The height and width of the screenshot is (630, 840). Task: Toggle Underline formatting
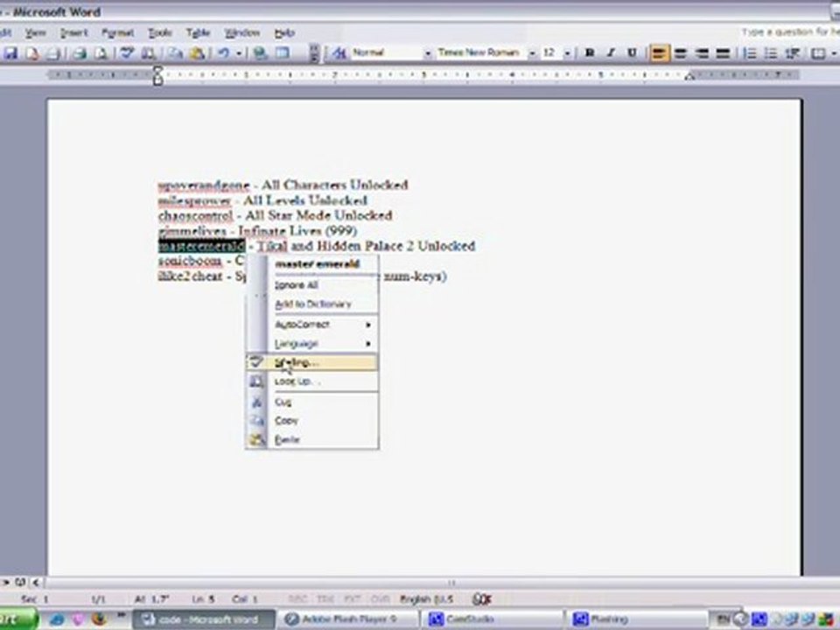click(632, 53)
